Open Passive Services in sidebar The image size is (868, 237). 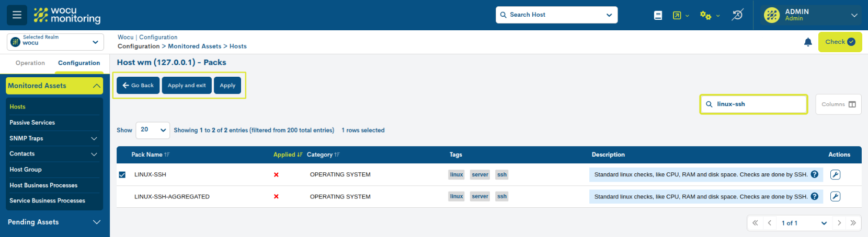[32, 123]
